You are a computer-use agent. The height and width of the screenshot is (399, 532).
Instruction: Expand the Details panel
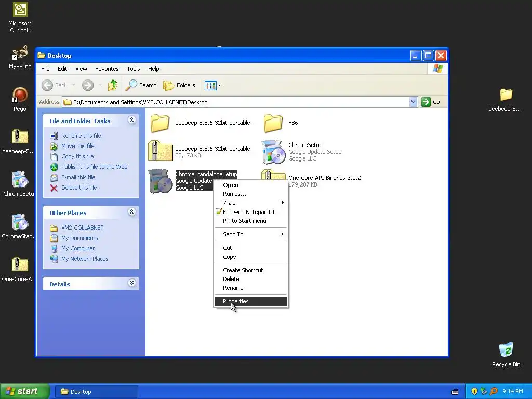[x=131, y=283]
